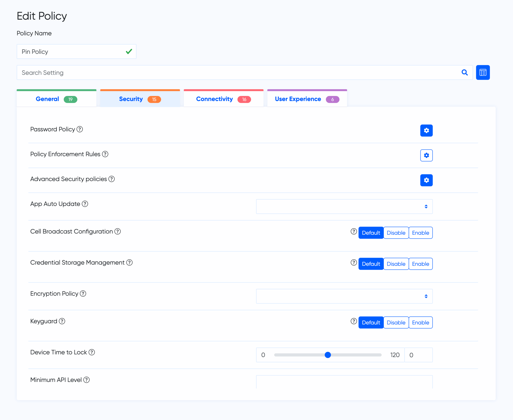Viewport: 513px width, 420px height.
Task: Switch to the Connectivity tab
Action: click(223, 99)
